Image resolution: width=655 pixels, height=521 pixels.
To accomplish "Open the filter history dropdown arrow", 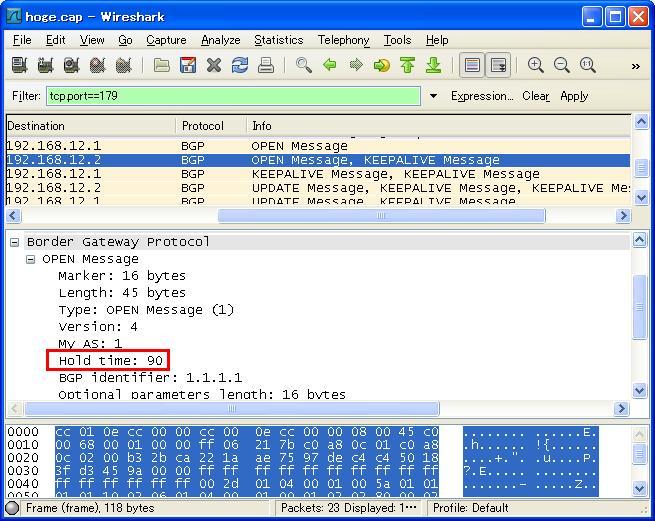I will coord(434,96).
